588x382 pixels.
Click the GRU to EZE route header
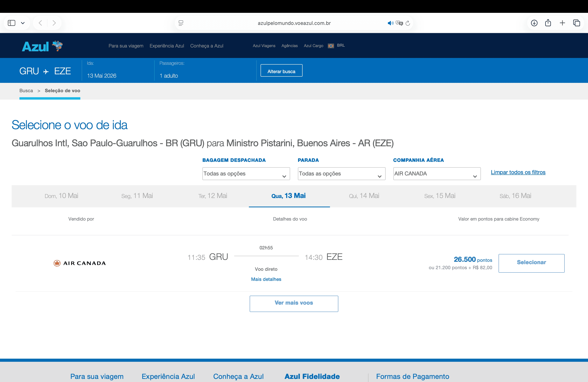click(x=45, y=71)
